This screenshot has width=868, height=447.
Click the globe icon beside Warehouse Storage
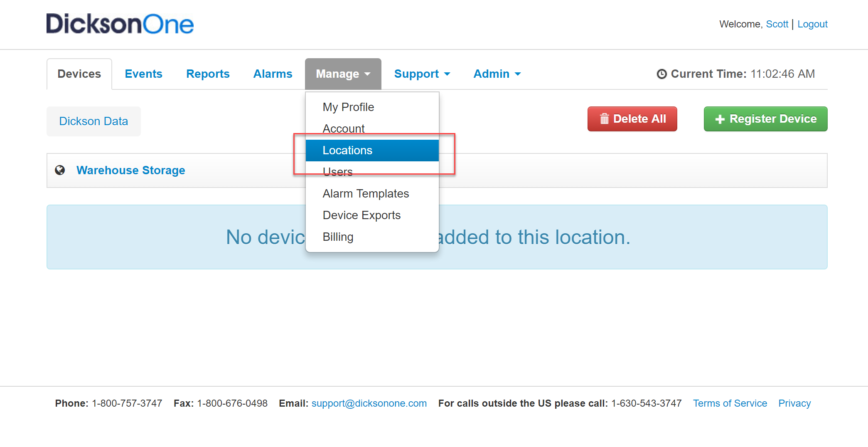pos(60,170)
